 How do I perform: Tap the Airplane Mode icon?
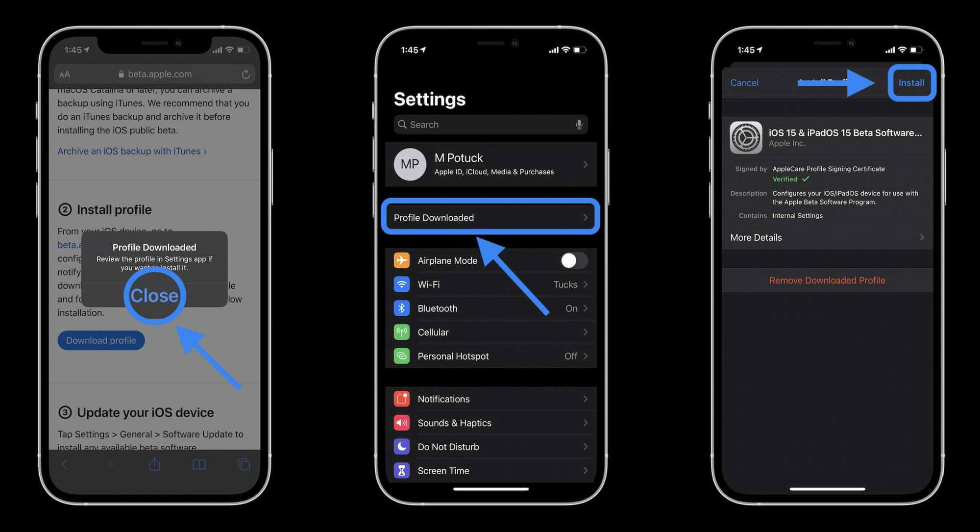(401, 260)
